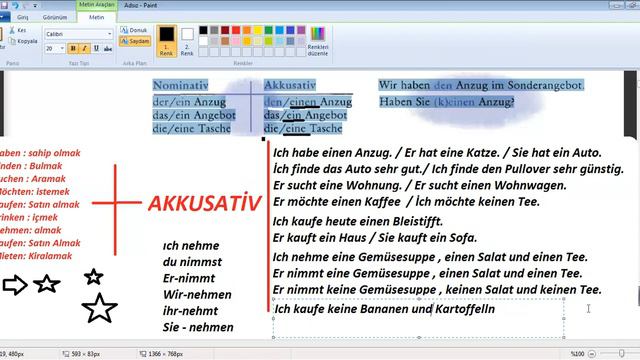Click 'Haben Sie (k)einen Anzug?' text
The image size is (640, 360).
[447, 102]
